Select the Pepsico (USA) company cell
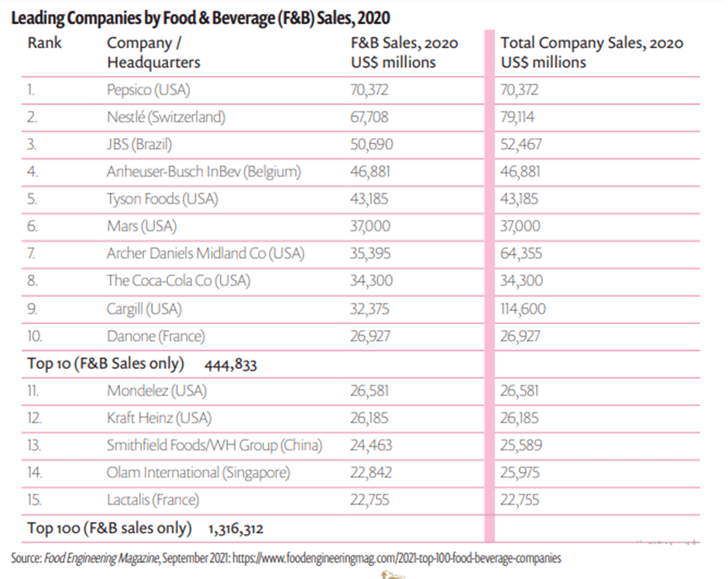Screen dimensions: 728x579 point(149,90)
